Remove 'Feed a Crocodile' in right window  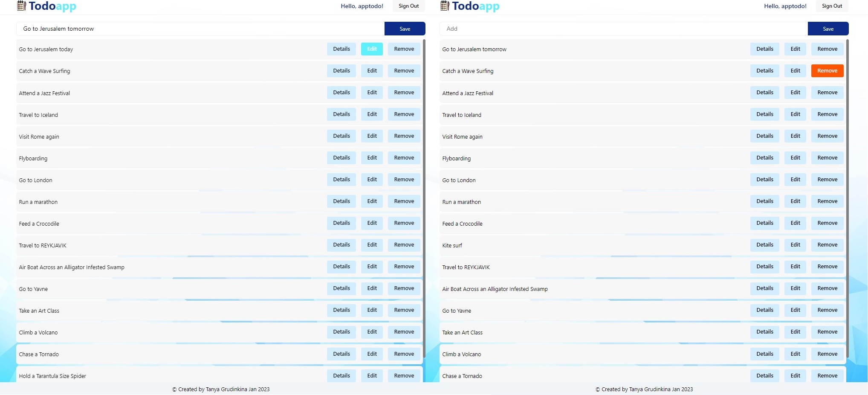tap(827, 223)
